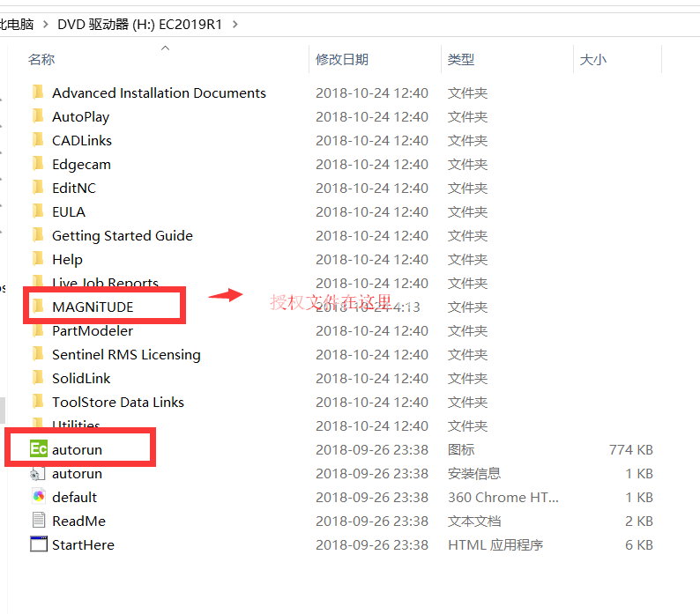
Task: Select the 'PartModeler' folder name
Action: [93, 330]
